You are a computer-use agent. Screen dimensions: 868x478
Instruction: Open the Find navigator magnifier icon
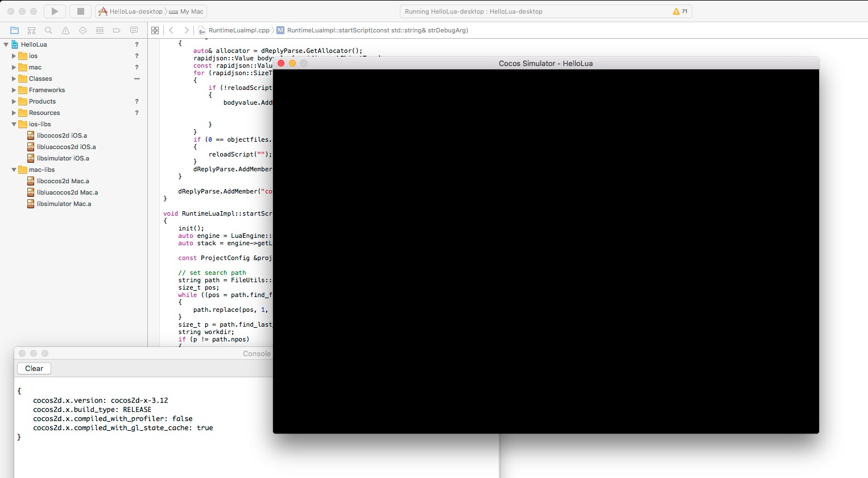tap(48, 30)
